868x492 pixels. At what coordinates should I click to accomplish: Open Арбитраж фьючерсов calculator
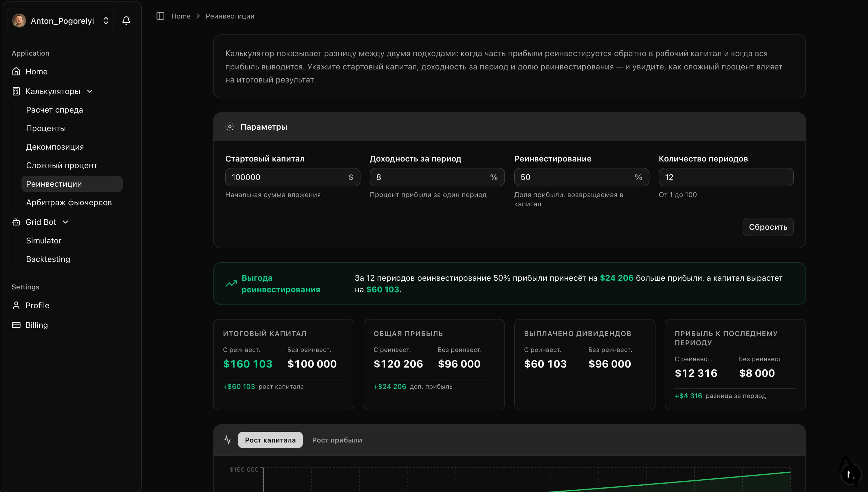72,202
